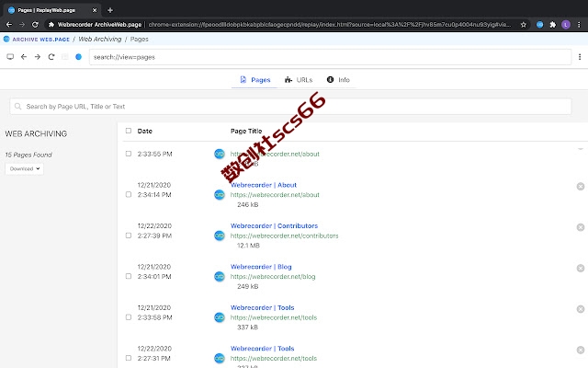Delete the Webrecorder About page entry

(581, 186)
